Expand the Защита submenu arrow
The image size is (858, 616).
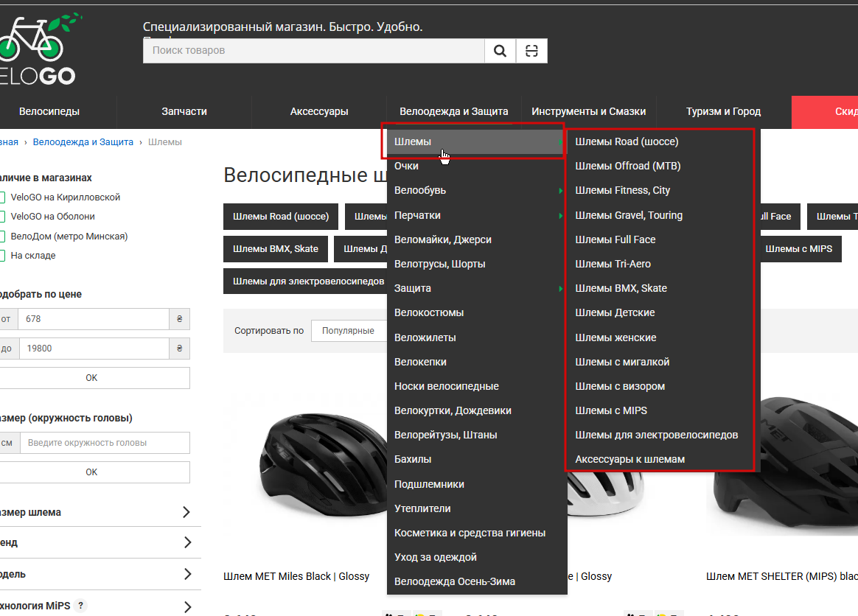[x=560, y=288]
